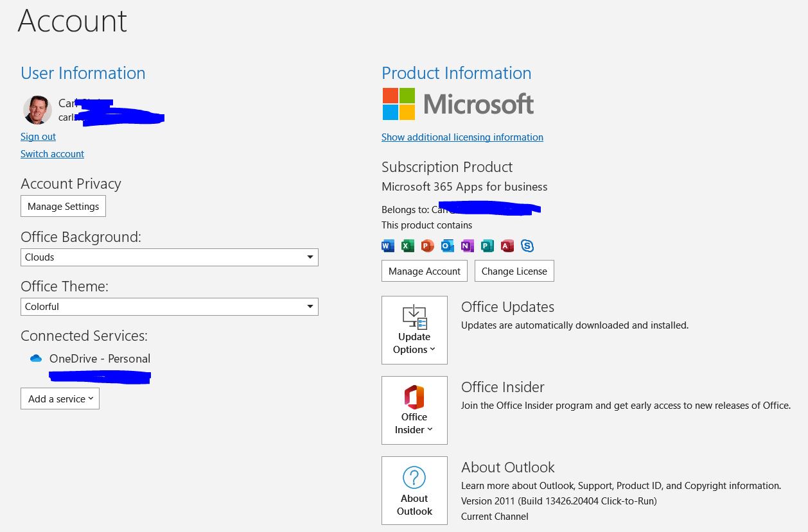Open the Office Insider menu button
Viewport: 808px width, 532px height.
pyautogui.click(x=414, y=410)
